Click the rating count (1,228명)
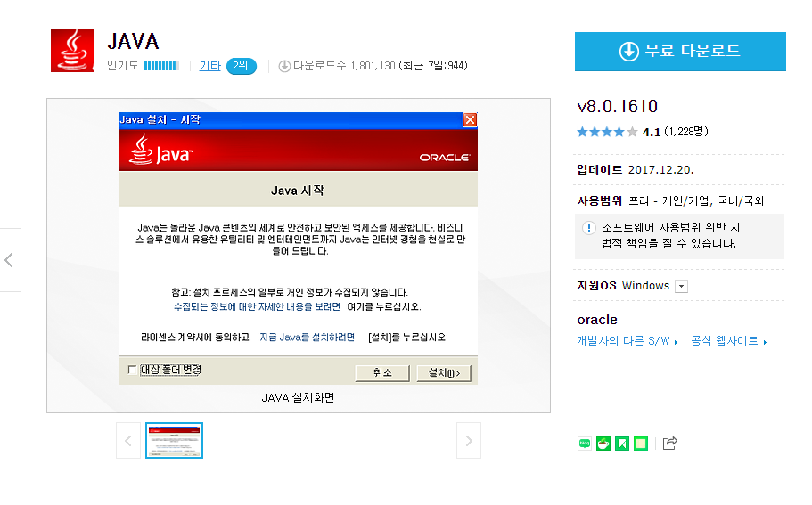 tap(685, 132)
